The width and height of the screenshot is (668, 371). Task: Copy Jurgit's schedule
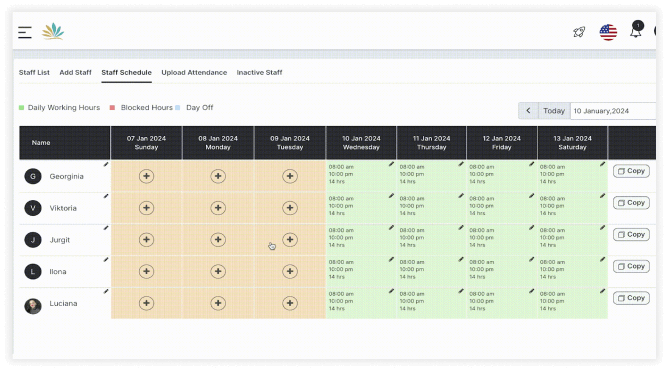(x=631, y=234)
